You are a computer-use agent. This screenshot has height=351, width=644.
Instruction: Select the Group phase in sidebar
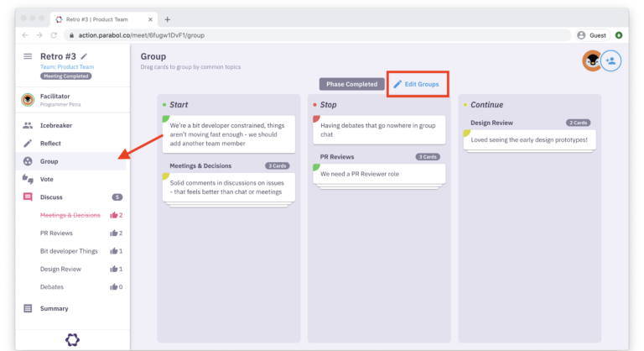(49, 161)
